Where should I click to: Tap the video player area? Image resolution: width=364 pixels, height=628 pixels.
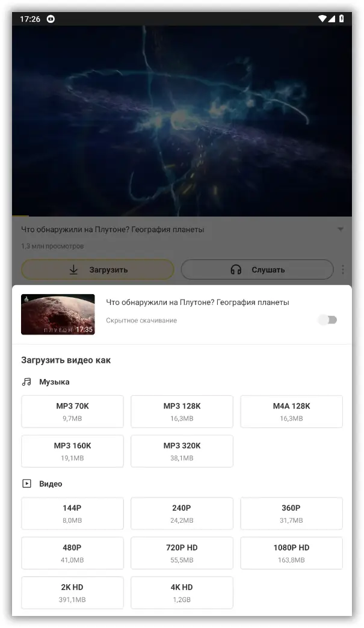(x=182, y=120)
